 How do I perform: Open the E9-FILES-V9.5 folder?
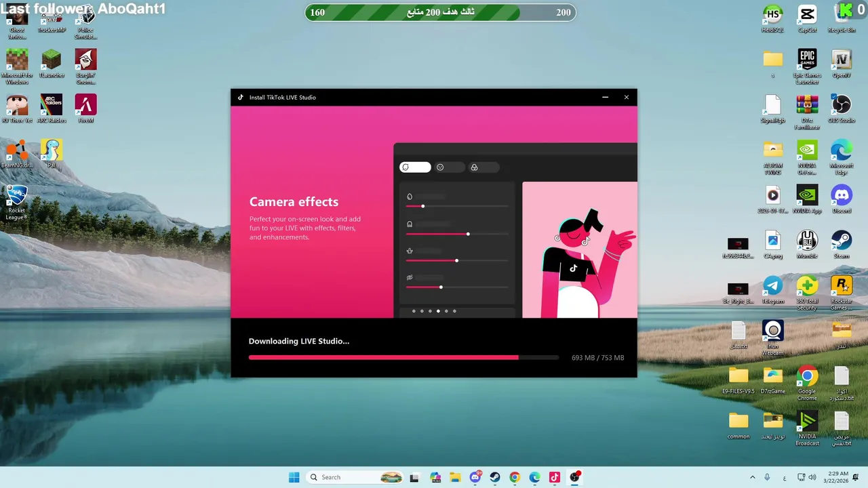[x=738, y=380]
